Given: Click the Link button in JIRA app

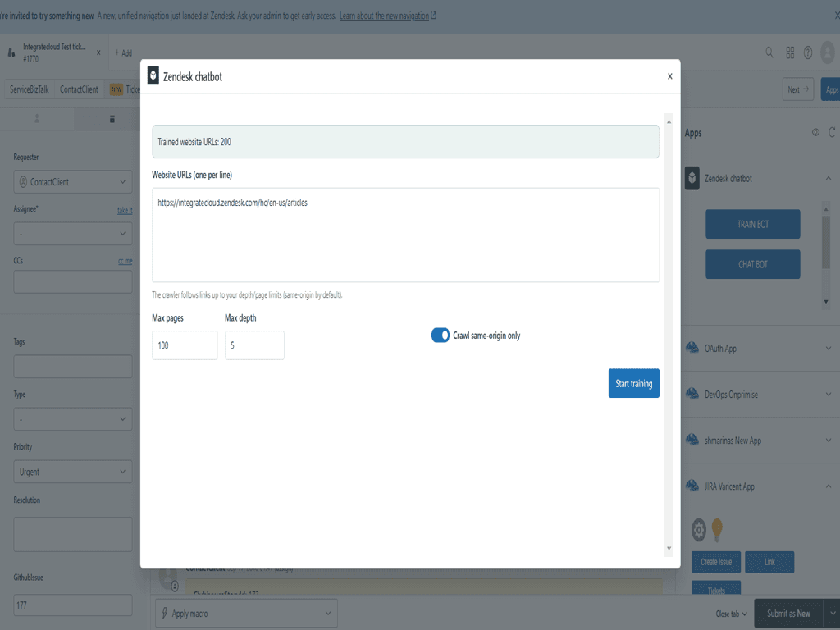Looking at the screenshot, I should [x=769, y=562].
